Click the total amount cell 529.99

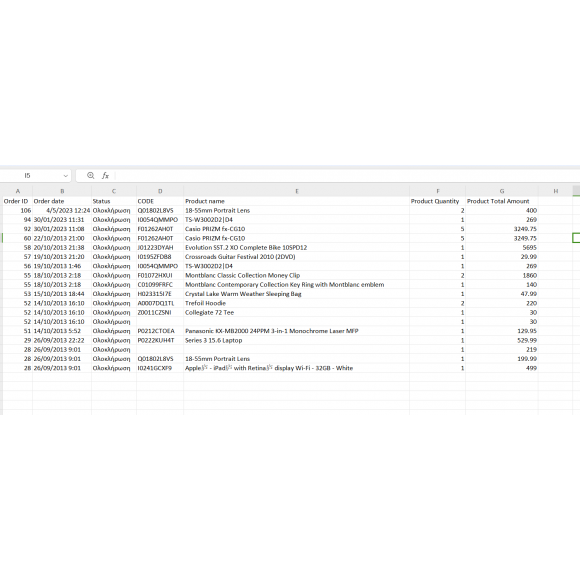click(502, 340)
